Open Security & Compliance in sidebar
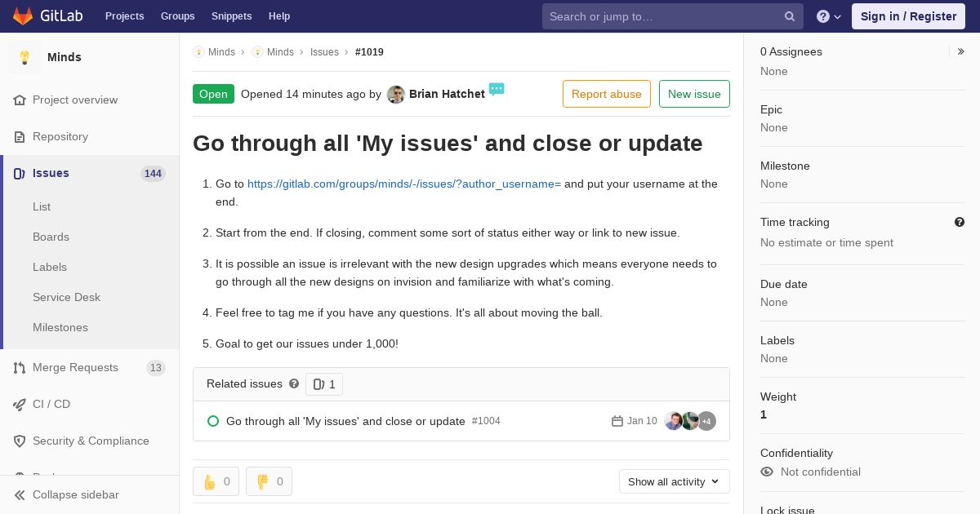Screen dimensions: 980x514 tap(90, 441)
